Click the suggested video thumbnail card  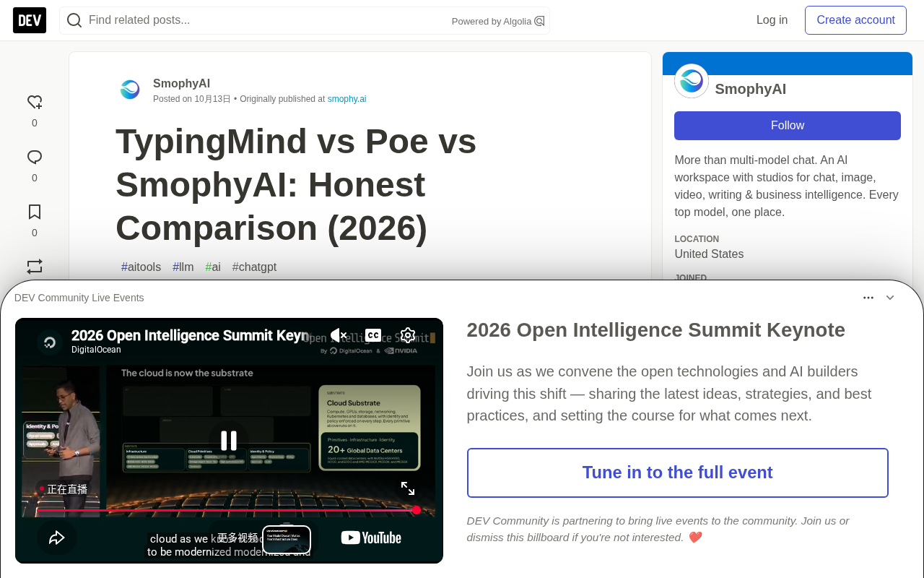[x=287, y=539]
